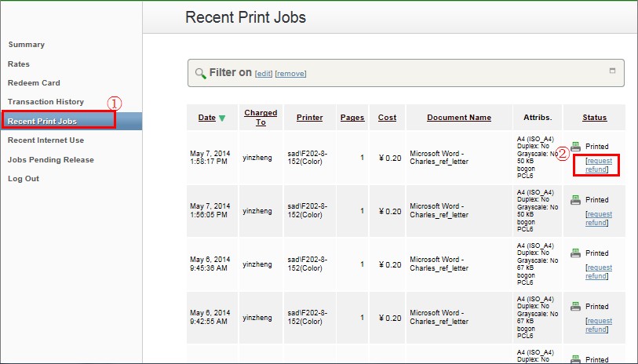Open Transaction History from sidebar
638x364 pixels.
point(46,102)
